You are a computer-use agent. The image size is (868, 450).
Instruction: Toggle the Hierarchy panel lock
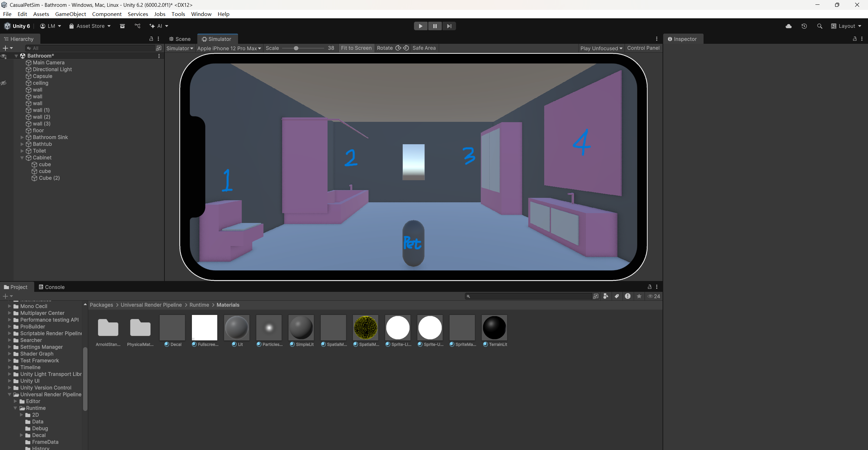[x=151, y=39]
